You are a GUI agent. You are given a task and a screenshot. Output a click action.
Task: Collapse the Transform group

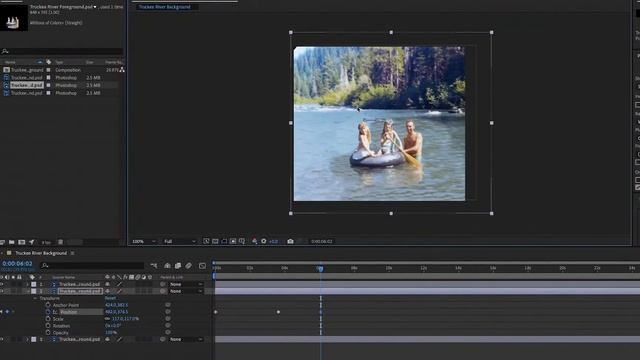[x=35, y=298]
